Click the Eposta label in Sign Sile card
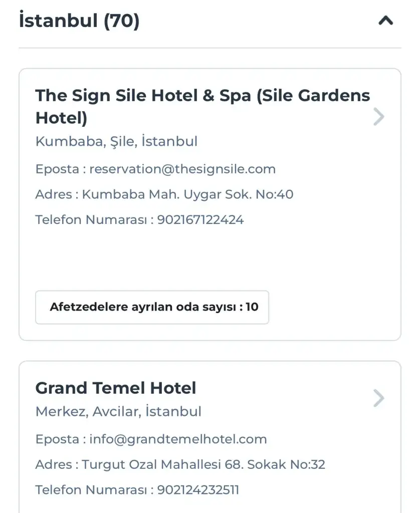420x513 pixels. [x=57, y=169]
